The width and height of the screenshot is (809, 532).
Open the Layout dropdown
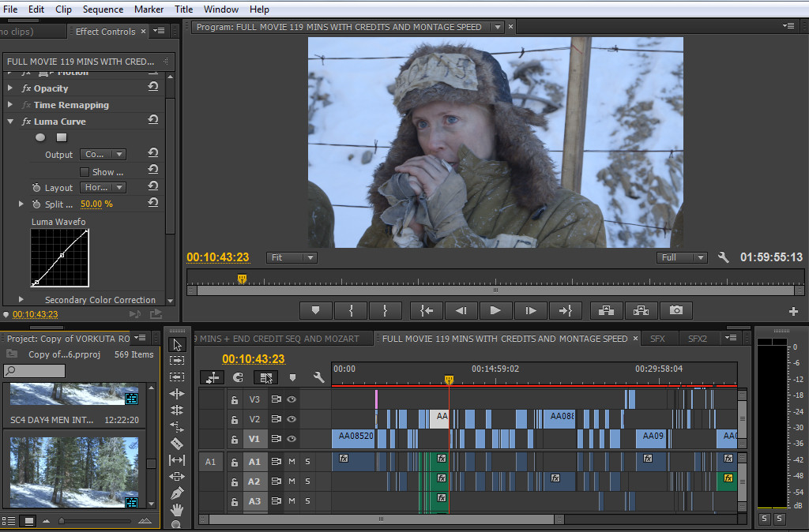tap(103, 187)
